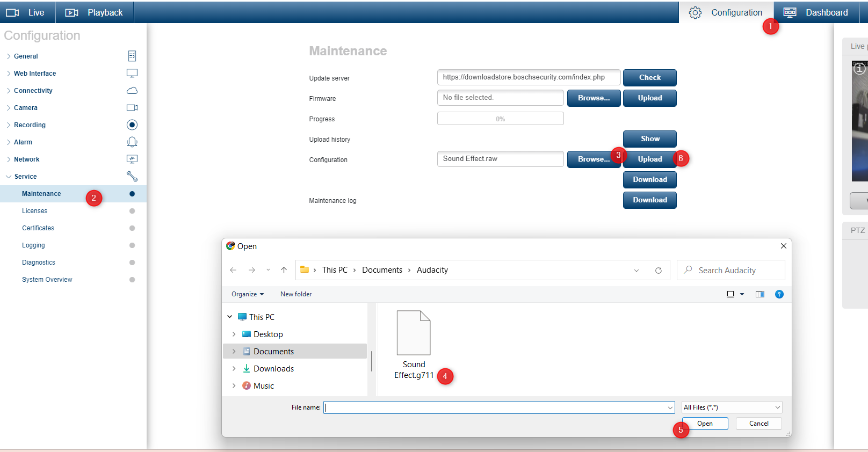Refresh the Audacity folder listing
This screenshot has height=452, width=868.
pos(658,271)
